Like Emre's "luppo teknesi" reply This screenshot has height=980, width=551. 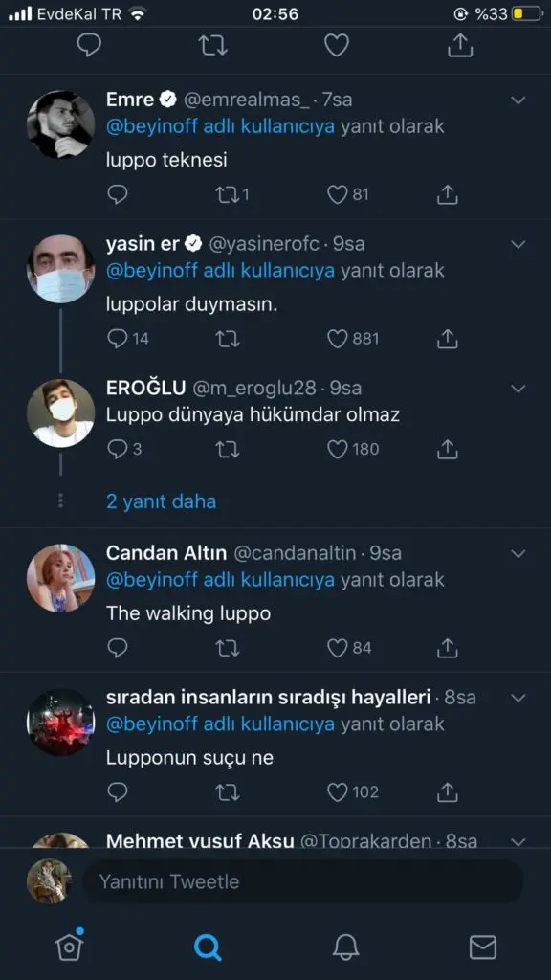pos(338,195)
